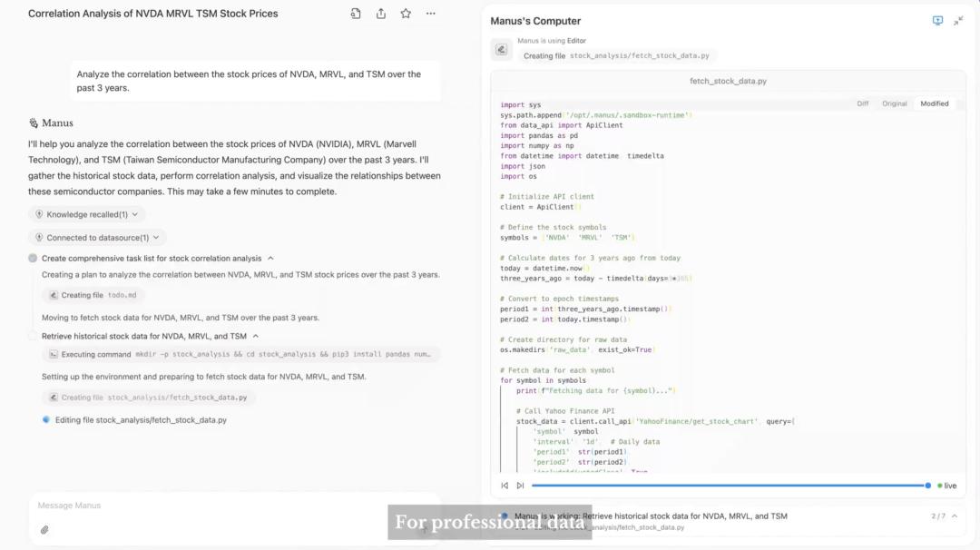Skip to next step in playback
Screen dimensions: 980x550
point(520,486)
